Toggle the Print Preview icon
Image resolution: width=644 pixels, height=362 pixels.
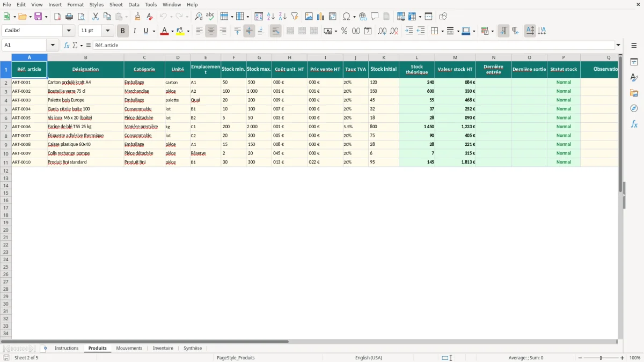[81, 17]
